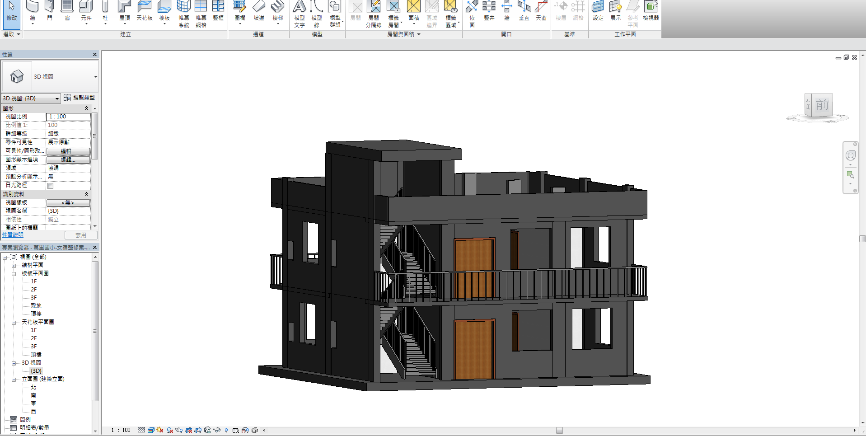Open ceiling plan 3F in Project Browser
Screen dimensions: 866x436
34,346
